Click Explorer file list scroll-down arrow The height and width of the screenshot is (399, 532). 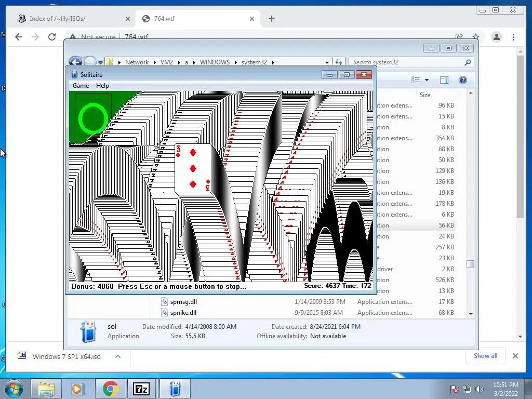tap(471, 314)
